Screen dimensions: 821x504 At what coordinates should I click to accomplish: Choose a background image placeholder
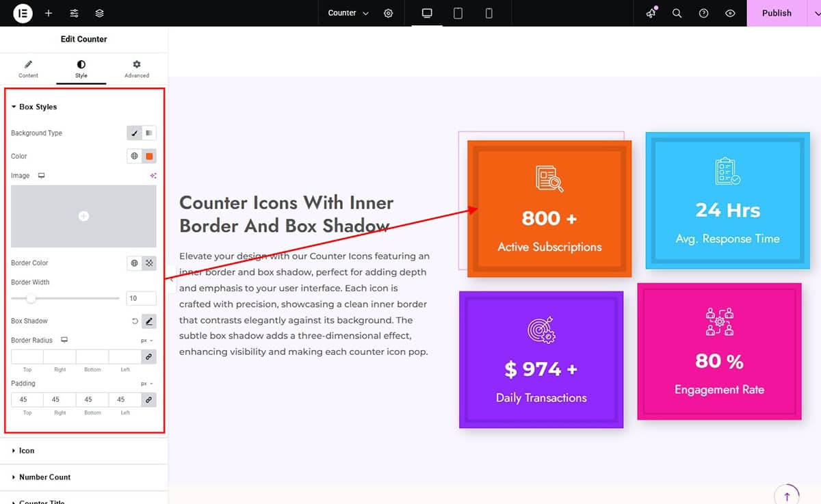coord(83,216)
